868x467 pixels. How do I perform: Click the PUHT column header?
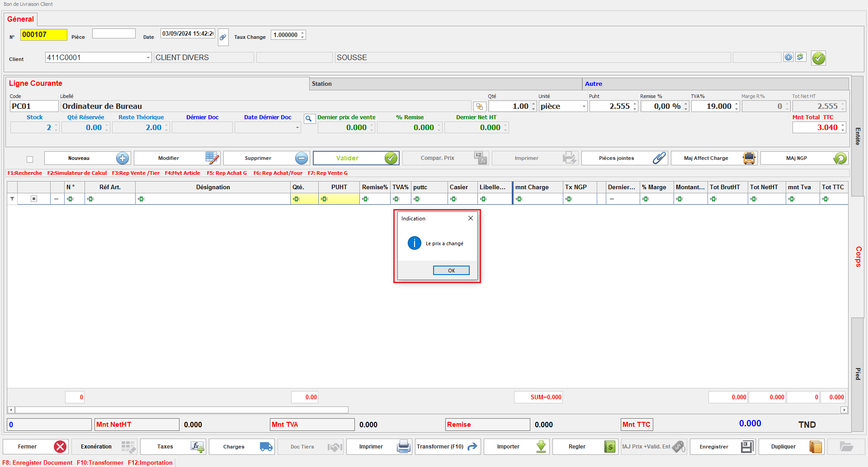pos(339,187)
